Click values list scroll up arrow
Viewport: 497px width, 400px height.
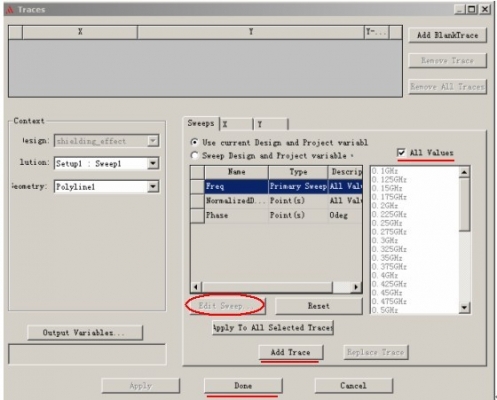point(464,172)
